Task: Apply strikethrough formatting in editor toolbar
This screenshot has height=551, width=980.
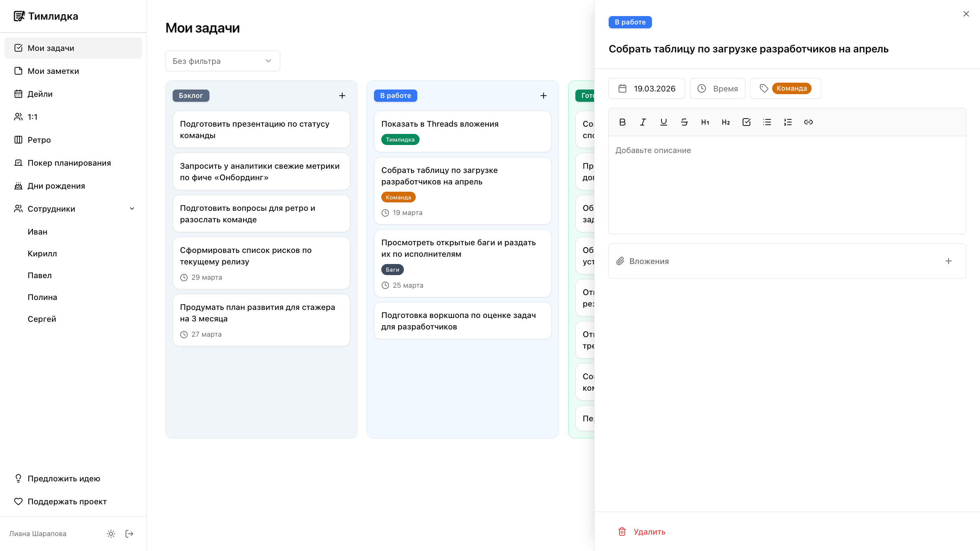Action: click(x=684, y=122)
